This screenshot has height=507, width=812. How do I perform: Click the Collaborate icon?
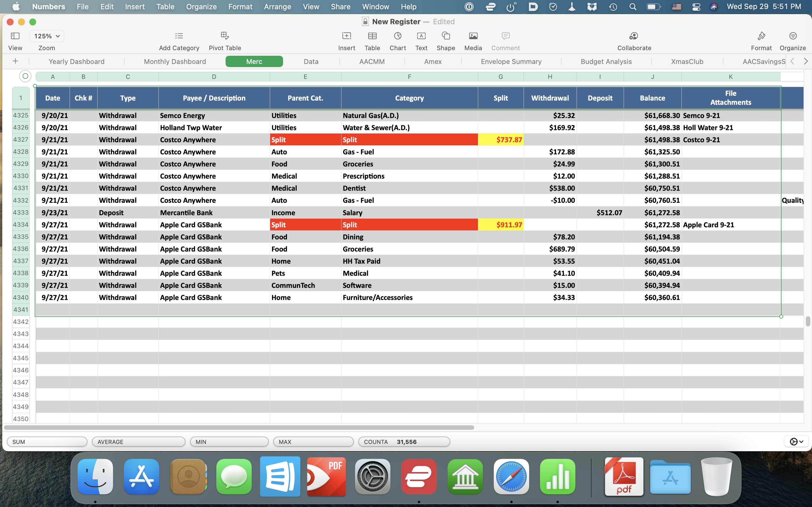point(634,36)
